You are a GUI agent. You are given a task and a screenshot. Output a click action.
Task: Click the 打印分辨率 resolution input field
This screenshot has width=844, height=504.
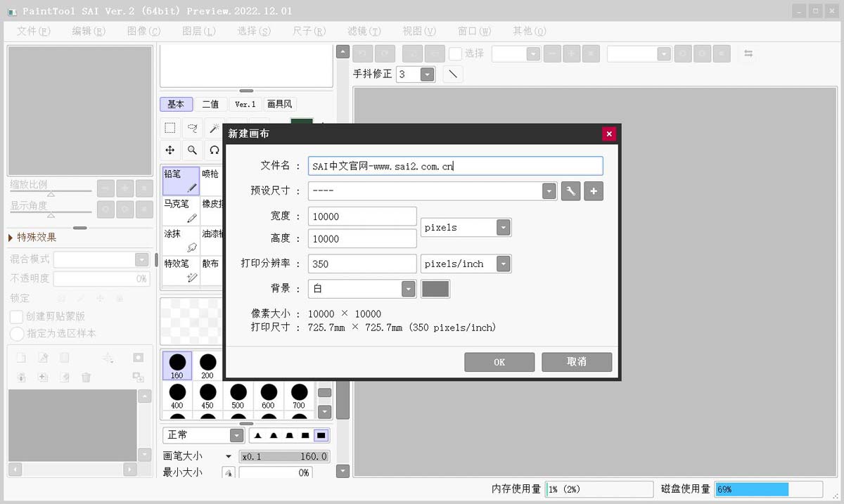pos(362,264)
